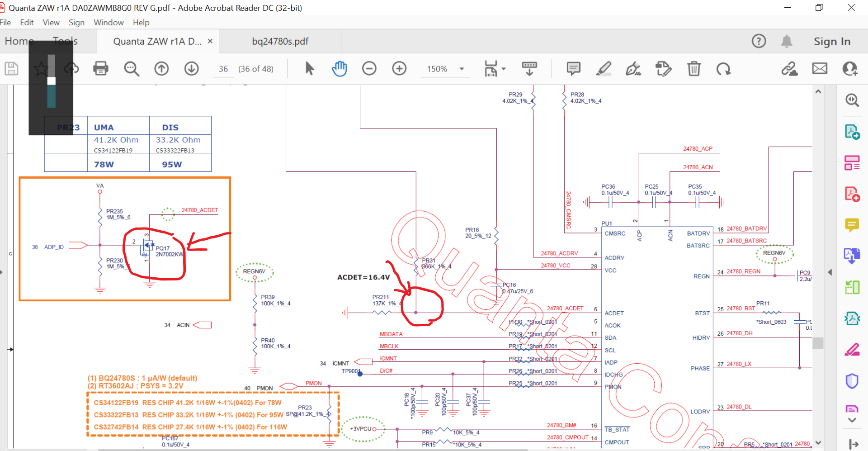868x451 pixels.
Task: Click the Sign In button
Action: click(x=832, y=41)
